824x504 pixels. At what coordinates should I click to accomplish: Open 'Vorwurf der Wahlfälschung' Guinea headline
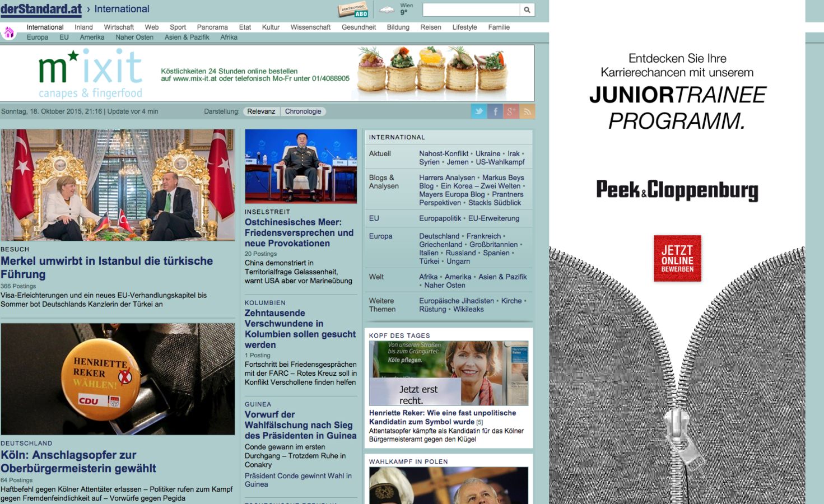pos(300,424)
